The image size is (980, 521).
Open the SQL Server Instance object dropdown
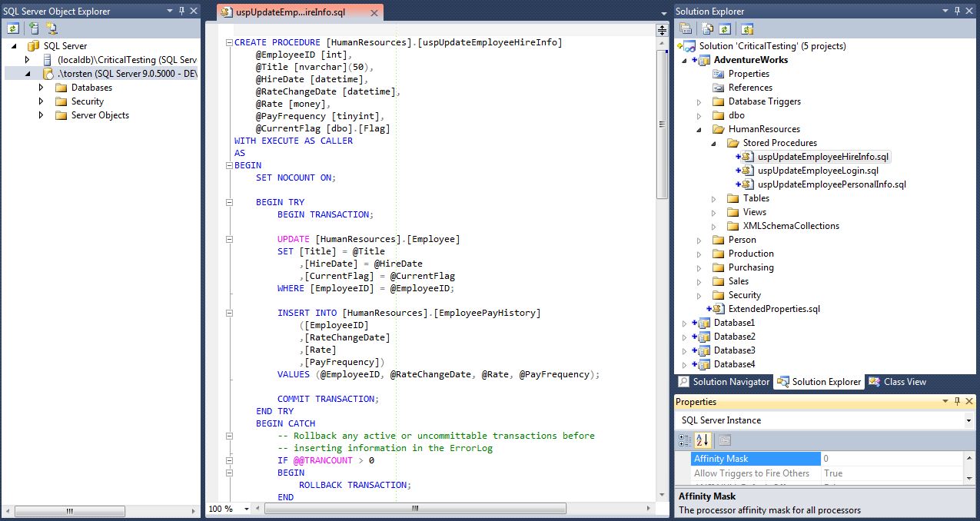pyautogui.click(x=968, y=420)
